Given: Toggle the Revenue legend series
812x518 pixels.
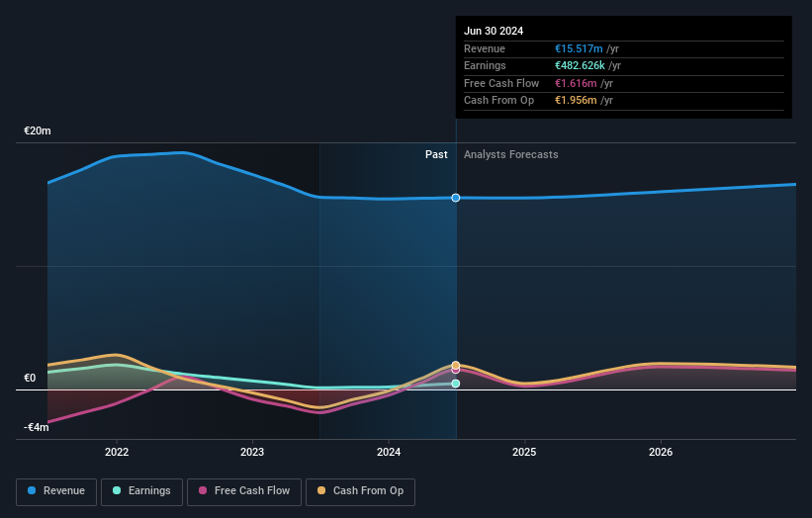Looking at the screenshot, I should pos(56,491).
